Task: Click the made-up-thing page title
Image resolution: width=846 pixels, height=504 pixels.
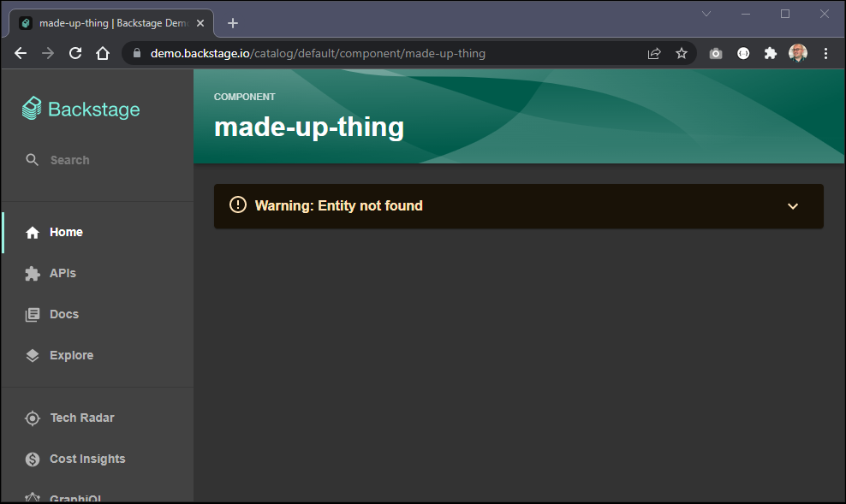Action: (x=309, y=127)
